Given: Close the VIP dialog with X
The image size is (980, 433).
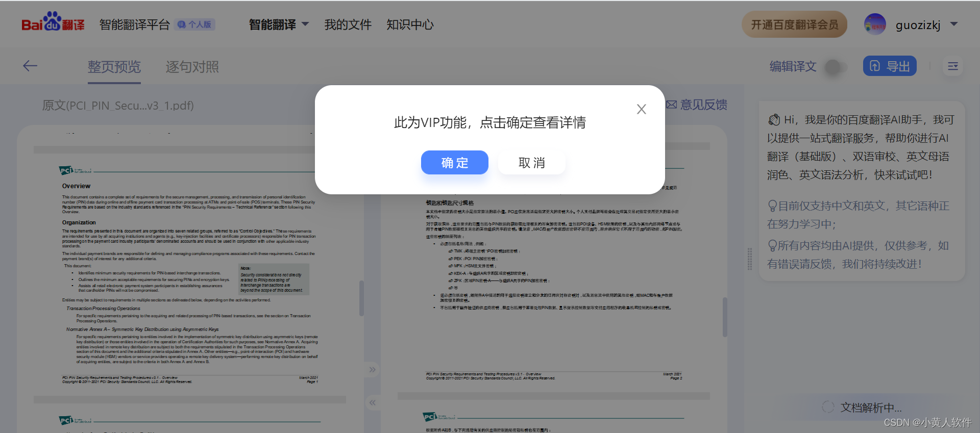Looking at the screenshot, I should point(642,109).
